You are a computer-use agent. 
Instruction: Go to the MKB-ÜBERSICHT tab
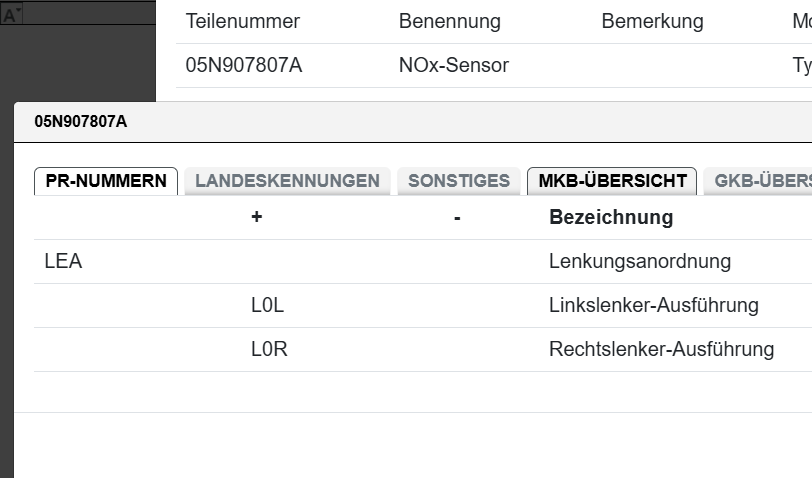(x=612, y=181)
